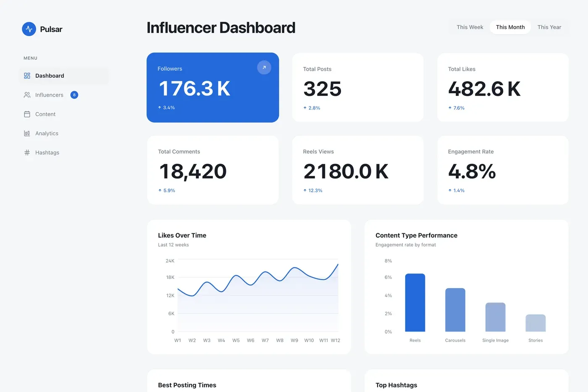Click the Pulsar brand name
588x392 pixels.
[51, 29]
